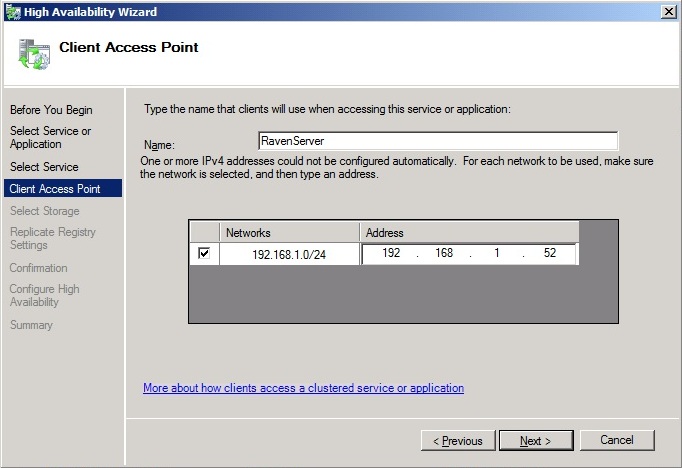
Task: Click the third IP octet 1
Action: click(x=497, y=253)
